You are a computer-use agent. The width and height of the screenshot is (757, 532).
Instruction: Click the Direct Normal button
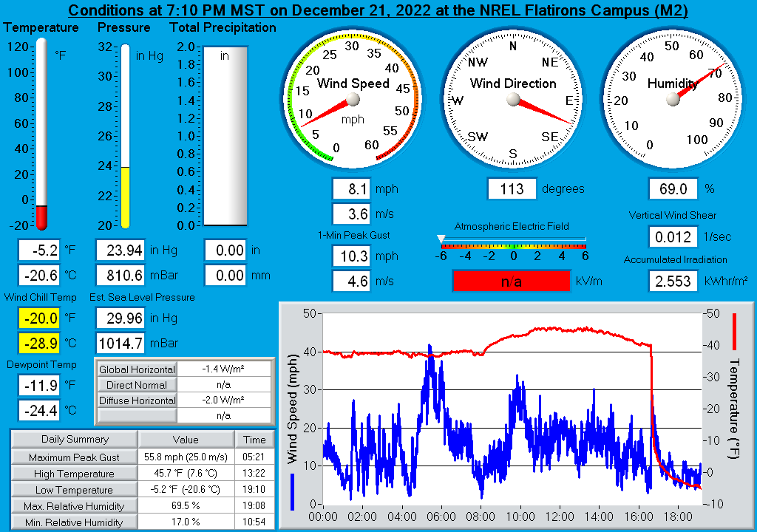point(137,385)
